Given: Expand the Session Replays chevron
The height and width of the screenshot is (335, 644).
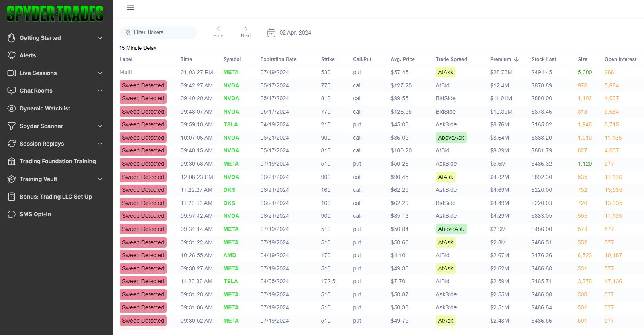Looking at the screenshot, I should pyautogui.click(x=100, y=144).
